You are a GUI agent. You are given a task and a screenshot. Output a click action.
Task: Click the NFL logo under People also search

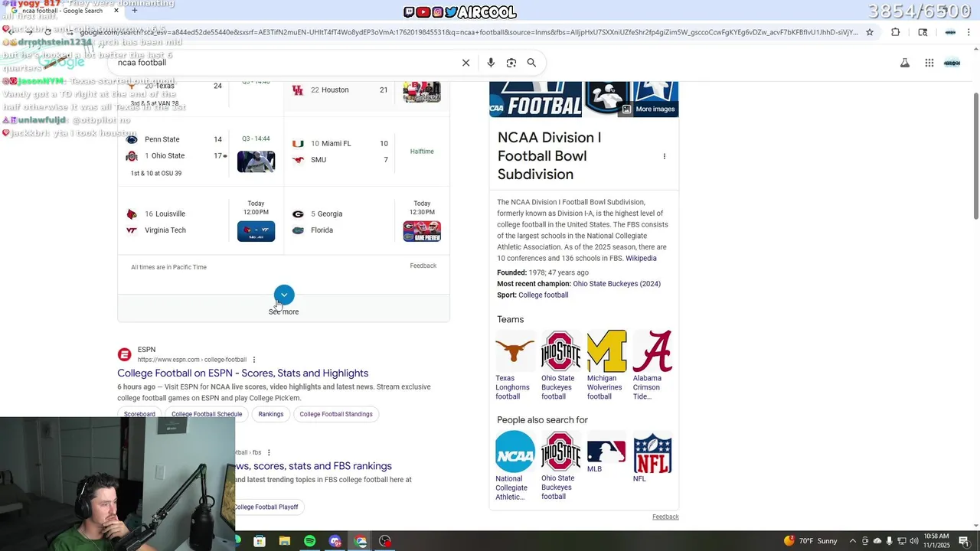pos(652,452)
